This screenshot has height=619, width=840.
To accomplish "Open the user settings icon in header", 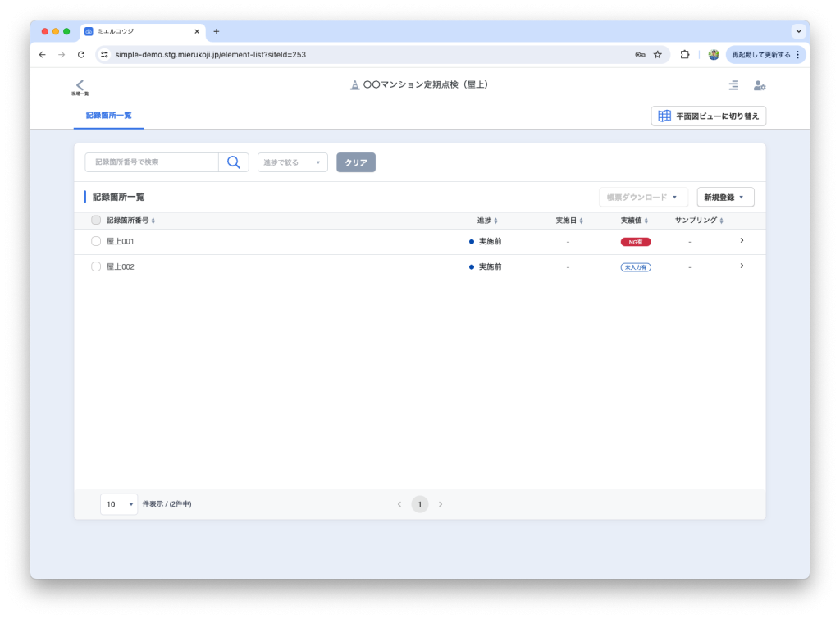I will coord(759,85).
